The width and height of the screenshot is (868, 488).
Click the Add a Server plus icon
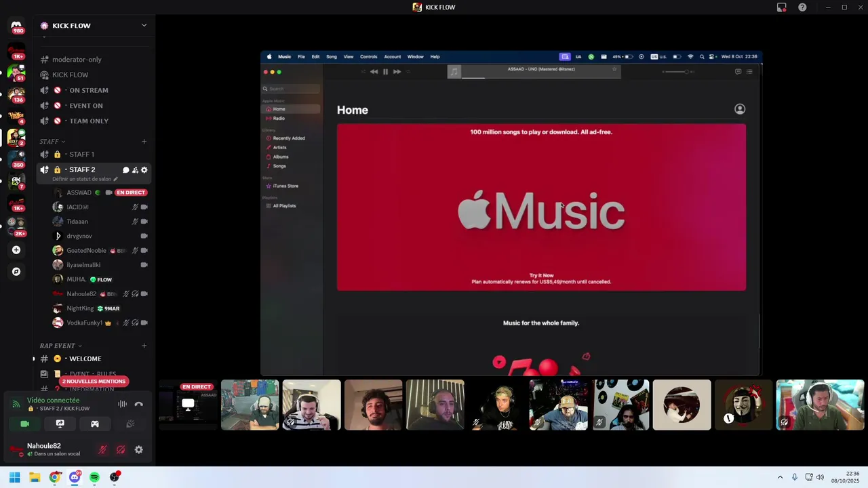(x=16, y=250)
